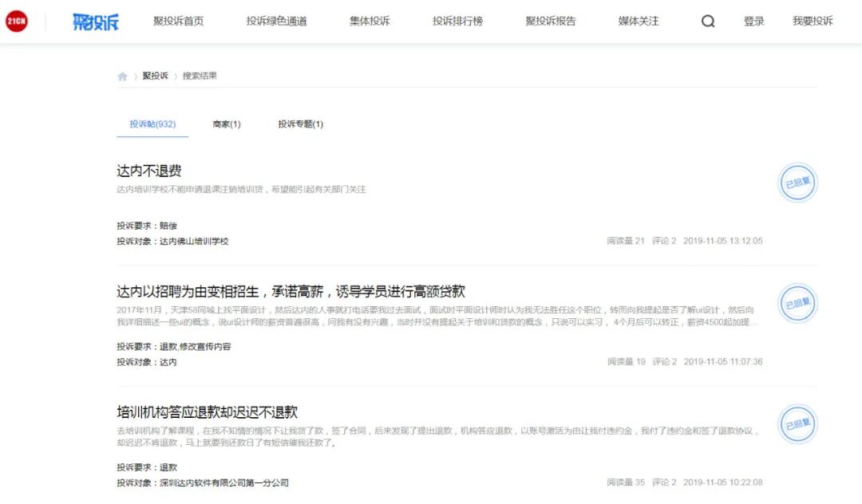Click 我要投诉 to file a complaint

pyautogui.click(x=813, y=21)
